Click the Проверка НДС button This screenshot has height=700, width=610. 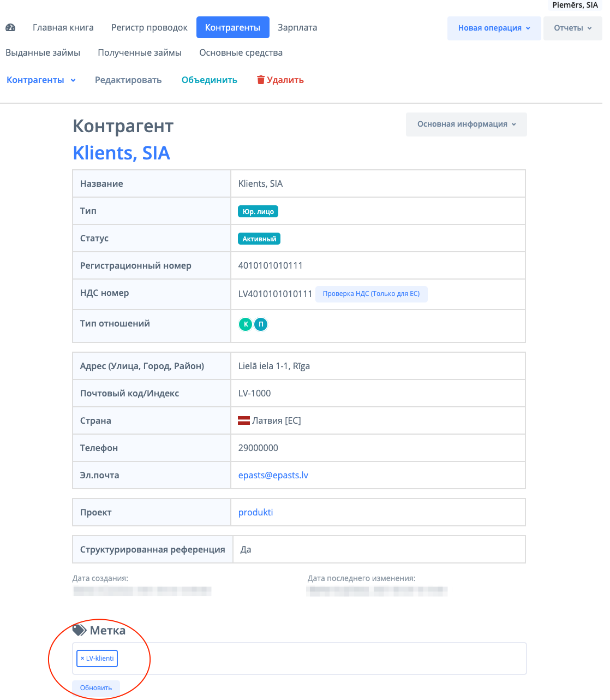tap(371, 294)
